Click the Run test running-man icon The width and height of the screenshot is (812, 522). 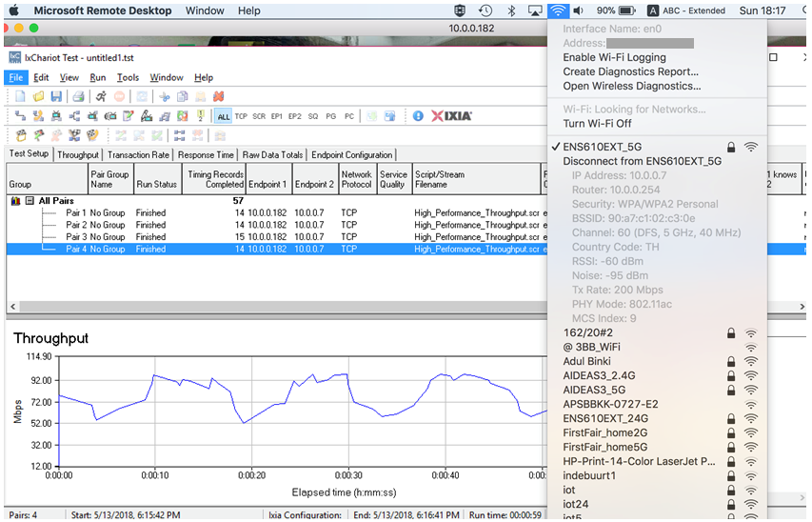pos(101,96)
